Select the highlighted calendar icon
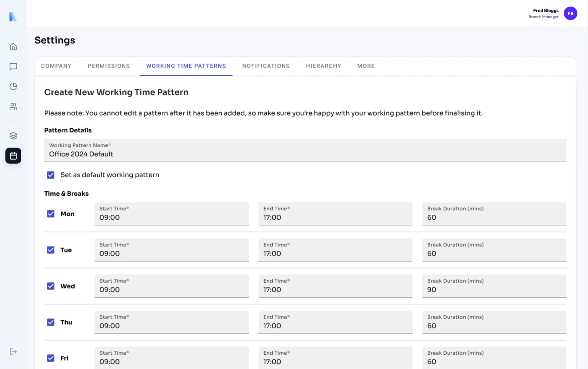 pos(13,156)
